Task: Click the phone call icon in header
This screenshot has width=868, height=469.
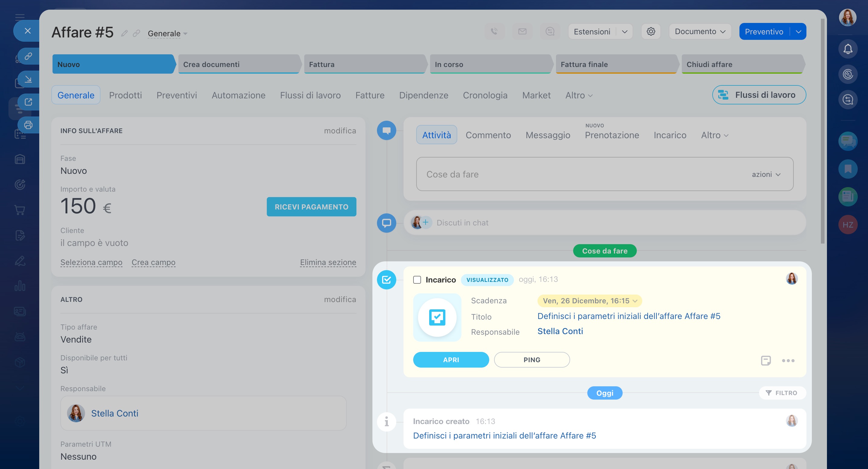Action: (494, 32)
